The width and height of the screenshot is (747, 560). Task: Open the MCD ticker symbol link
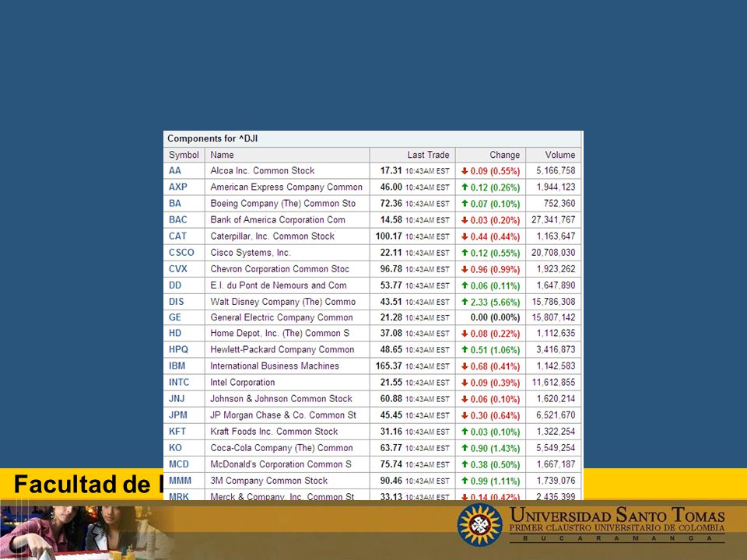point(179,464)
